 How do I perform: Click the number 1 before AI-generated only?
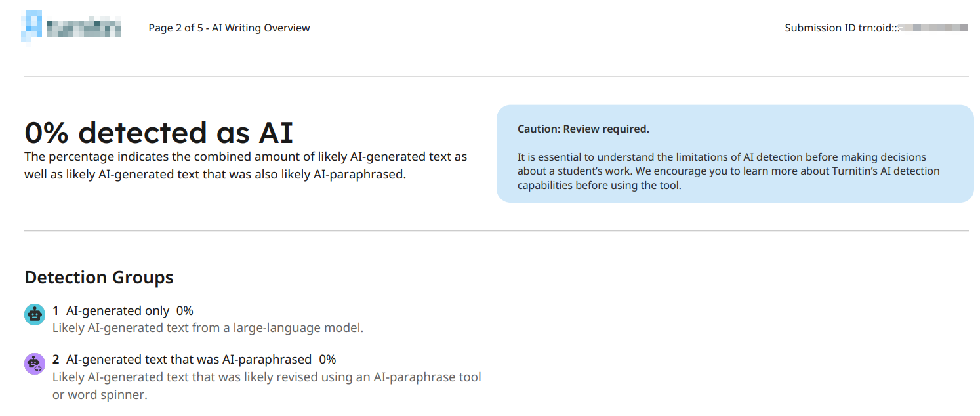[x=56, y=311]
